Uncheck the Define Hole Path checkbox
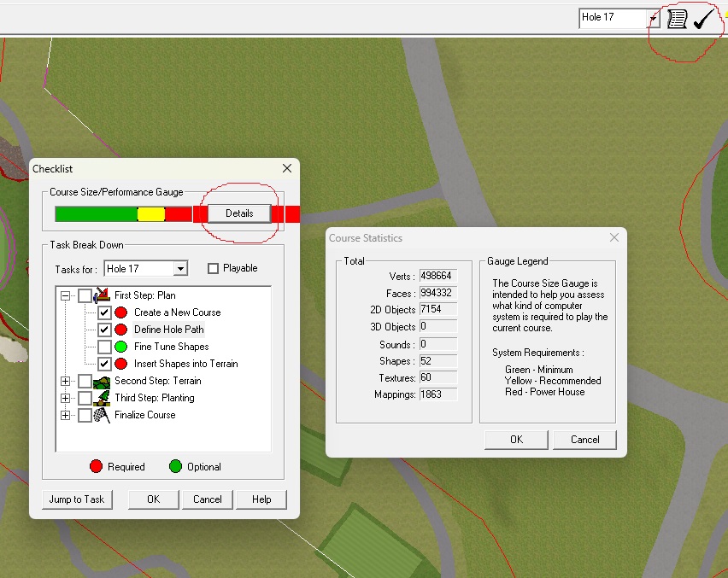This screenshot has width=728, height=578. (x=104, y=330)
